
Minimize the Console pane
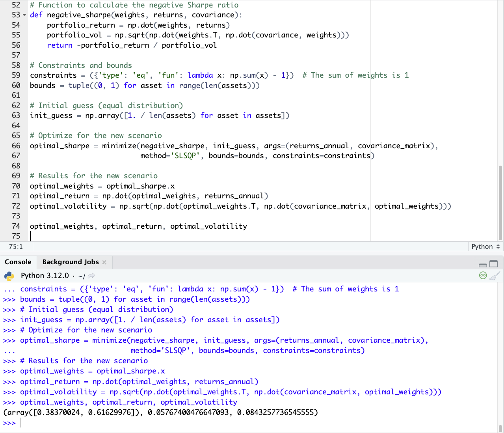click(x=483, y=264)
